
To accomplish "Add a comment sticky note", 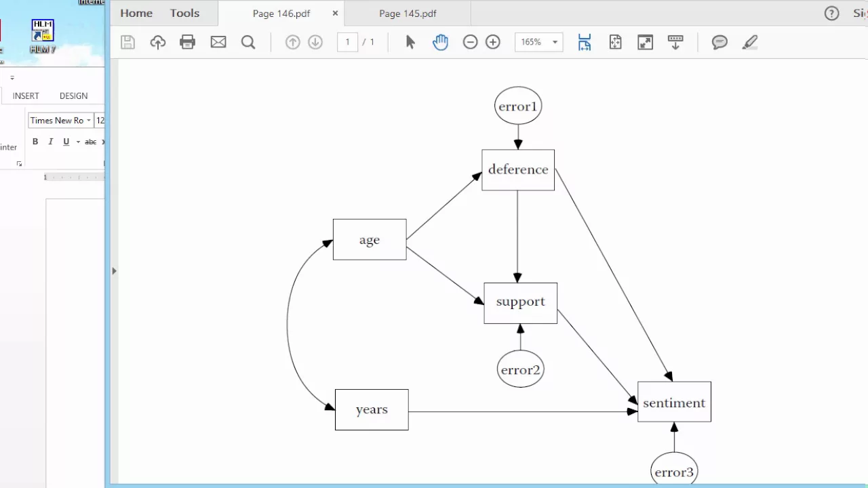I will [719, 42].
